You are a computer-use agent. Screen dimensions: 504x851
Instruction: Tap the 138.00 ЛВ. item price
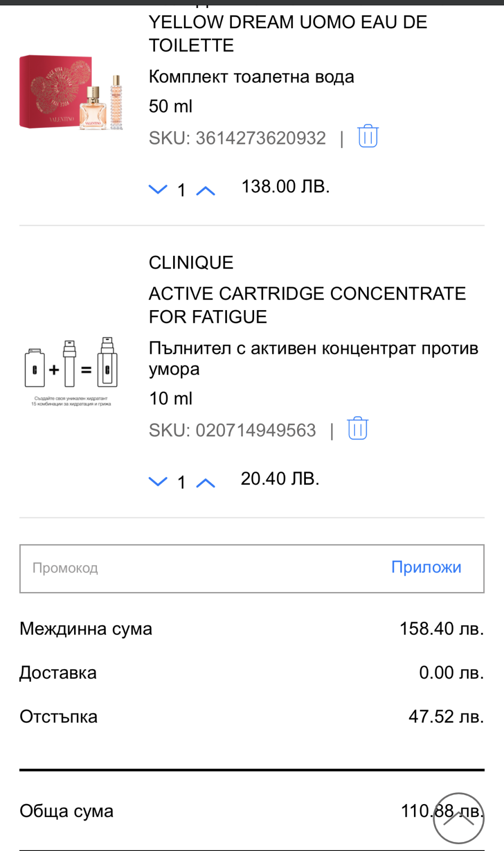286,187
